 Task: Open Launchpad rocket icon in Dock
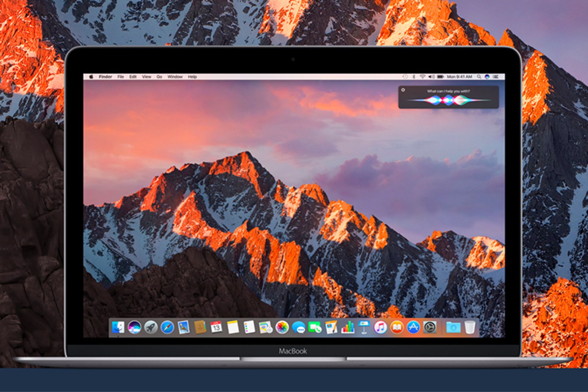(x=151, y=327)
